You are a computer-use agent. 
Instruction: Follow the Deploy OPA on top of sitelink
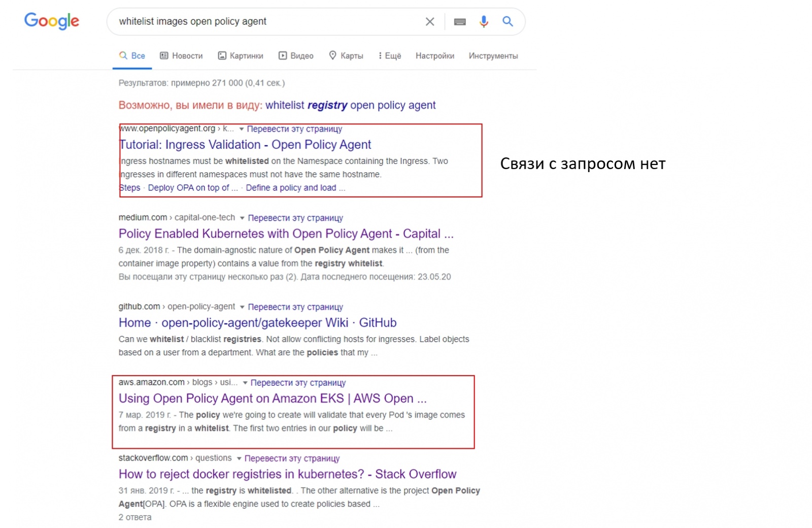[x=192, y=187]
